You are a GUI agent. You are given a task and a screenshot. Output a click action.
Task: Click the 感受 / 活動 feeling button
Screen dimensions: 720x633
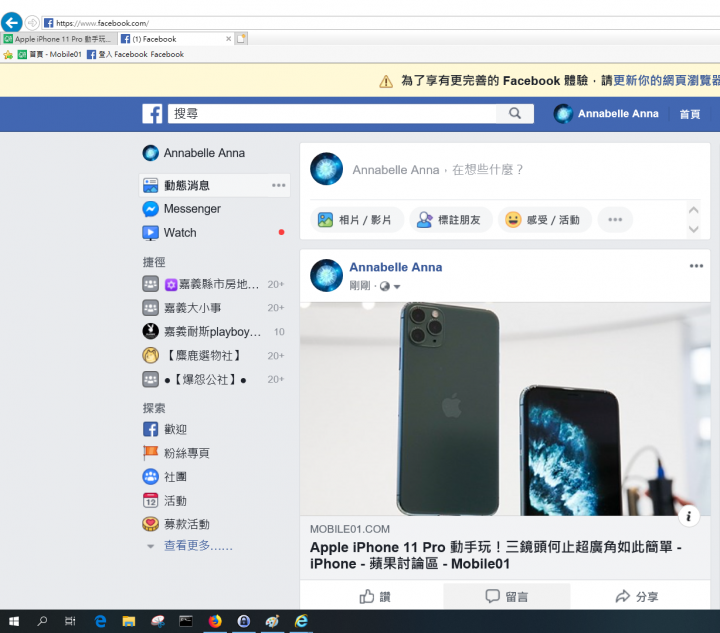pos(545,220)
